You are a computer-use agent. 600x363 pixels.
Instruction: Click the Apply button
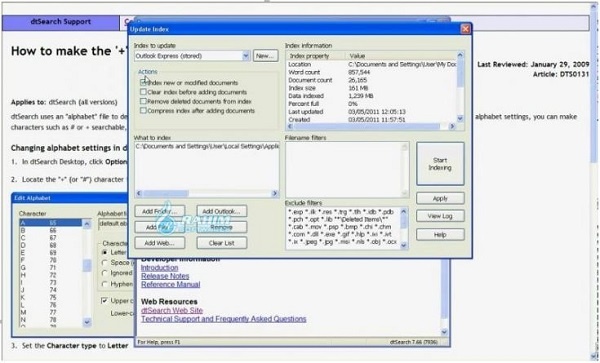click(x=440, y=198)
